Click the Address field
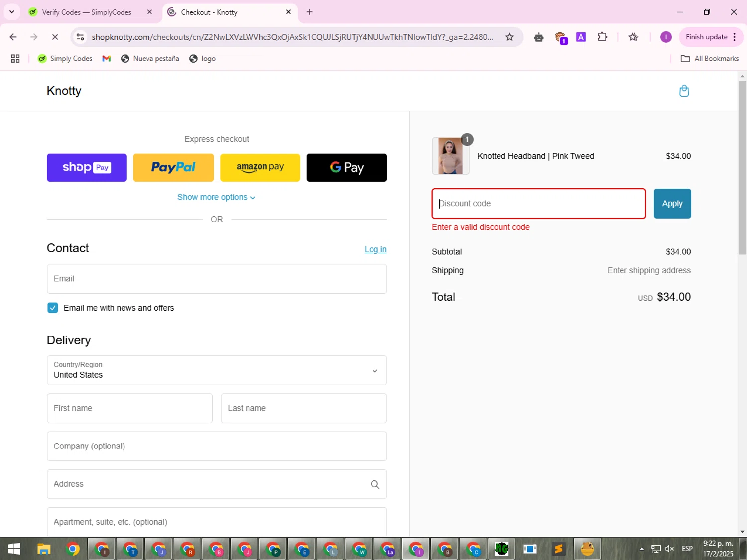The width and height of the screenshot is (747, 560). (217, 484)
